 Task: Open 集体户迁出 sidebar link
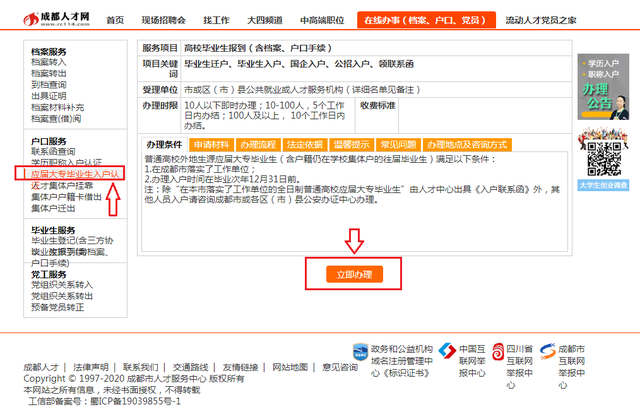[x=53, y=208]
